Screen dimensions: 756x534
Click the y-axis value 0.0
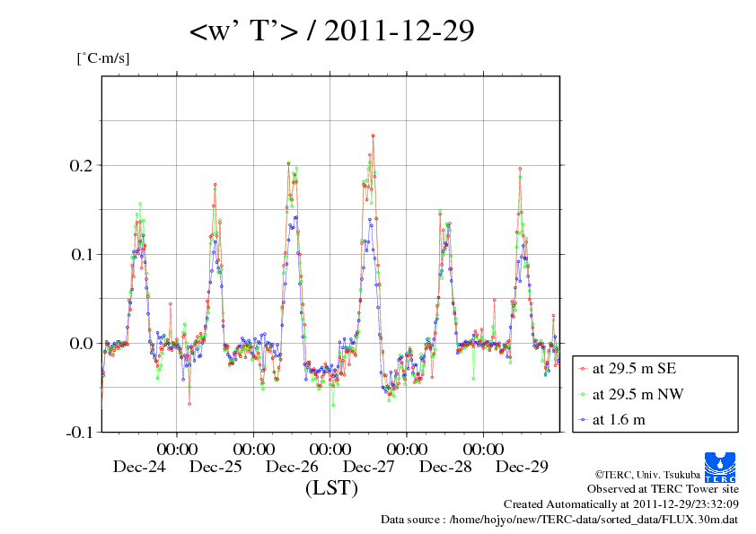point(81,344)
